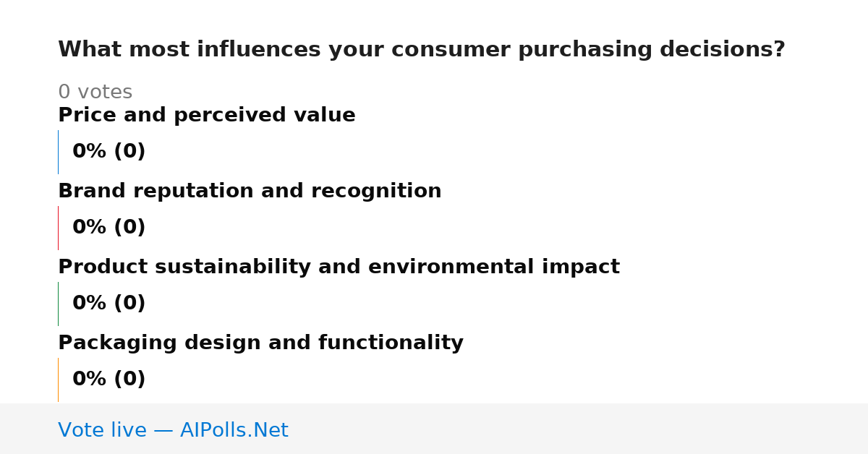Click the green result bar
The width and height of the screenshot is (868, 454).
tap(58, 304)
